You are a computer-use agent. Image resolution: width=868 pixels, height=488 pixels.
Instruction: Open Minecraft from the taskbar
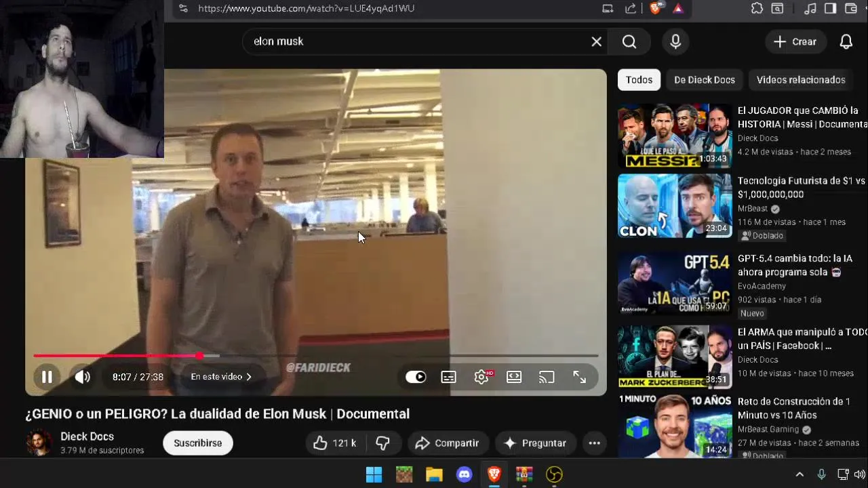click(x=404, y=474)
